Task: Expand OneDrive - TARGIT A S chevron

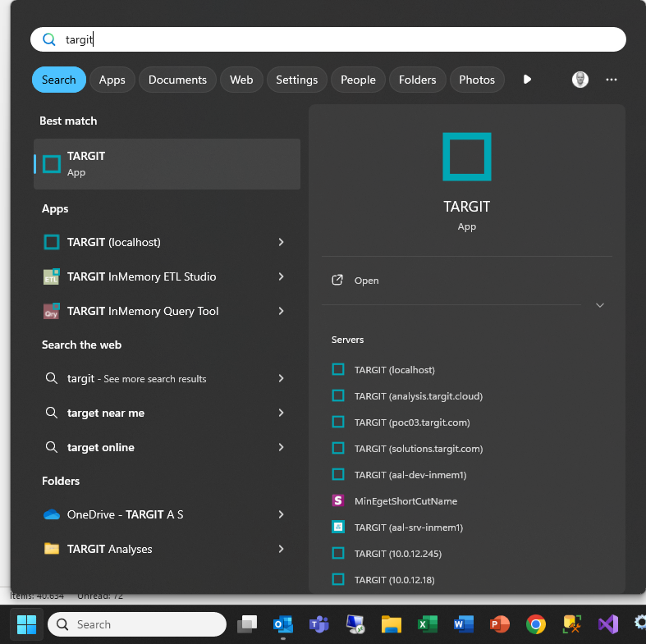Action: [281, 514]
